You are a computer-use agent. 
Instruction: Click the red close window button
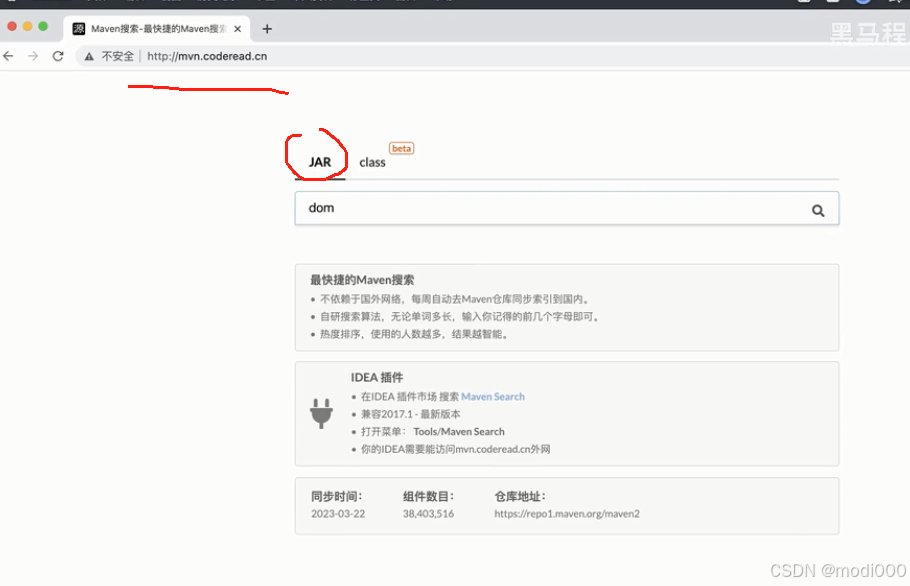(x=12, y=26)
